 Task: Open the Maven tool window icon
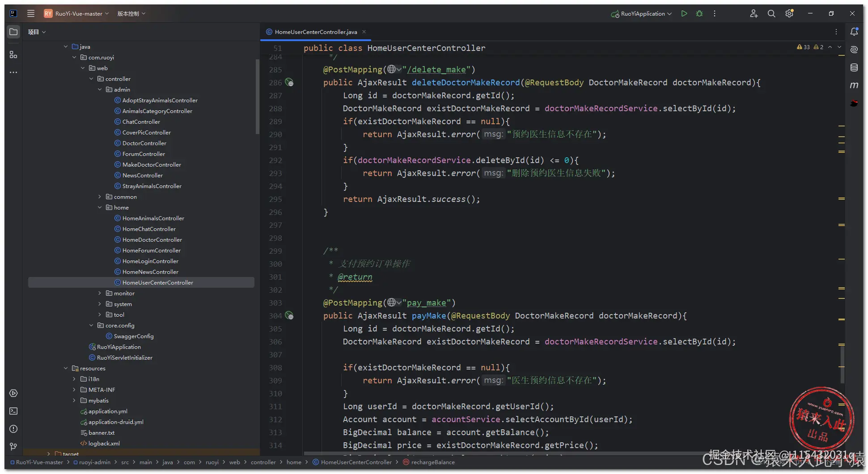pos(854,85)
